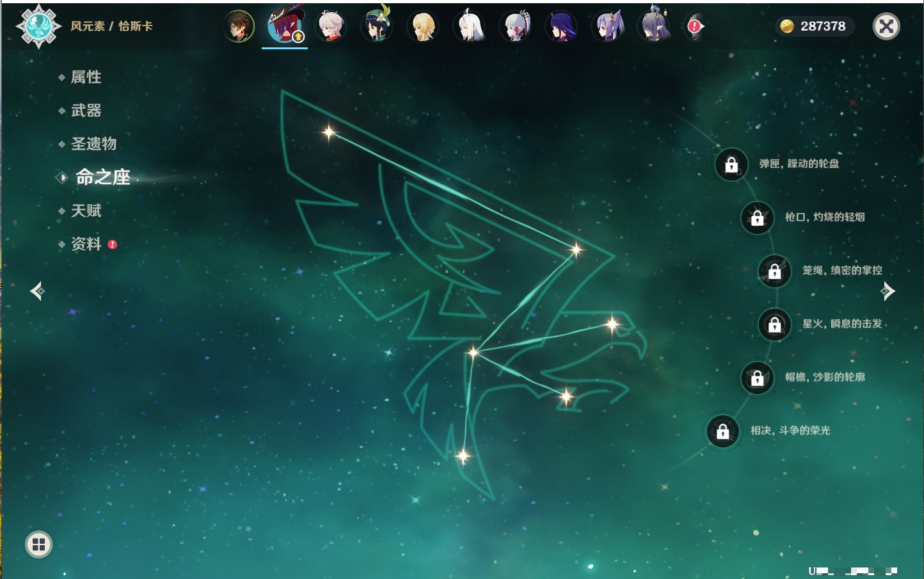
Task: Go to the next character with right arrow
Action: (x=888, y=291)
